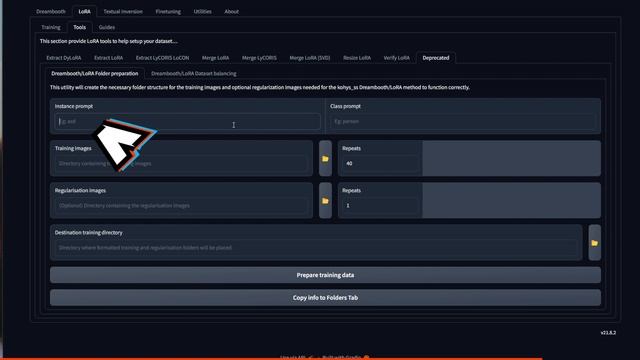The image size is (640, 360).
Task: Select Dreambooth/LoRA Folder preparation tab
Action: click(95, 73)
